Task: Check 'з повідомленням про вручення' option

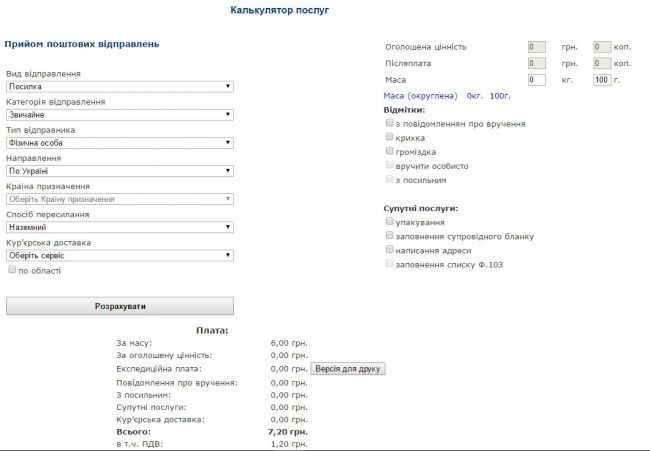Action: point(390,124)
